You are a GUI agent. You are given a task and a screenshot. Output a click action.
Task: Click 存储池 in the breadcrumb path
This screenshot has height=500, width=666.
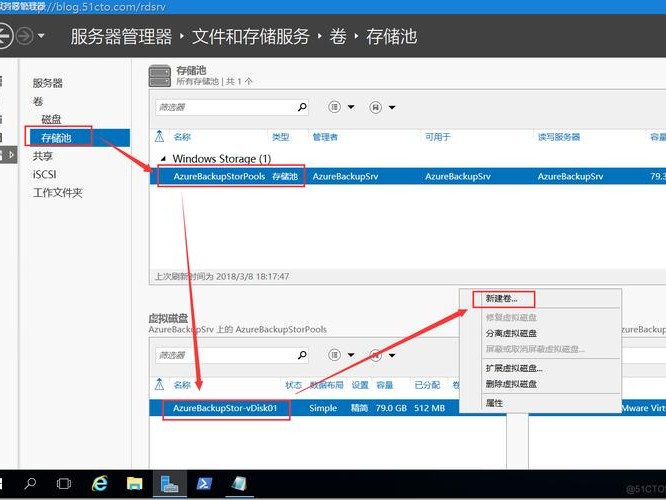392,37
